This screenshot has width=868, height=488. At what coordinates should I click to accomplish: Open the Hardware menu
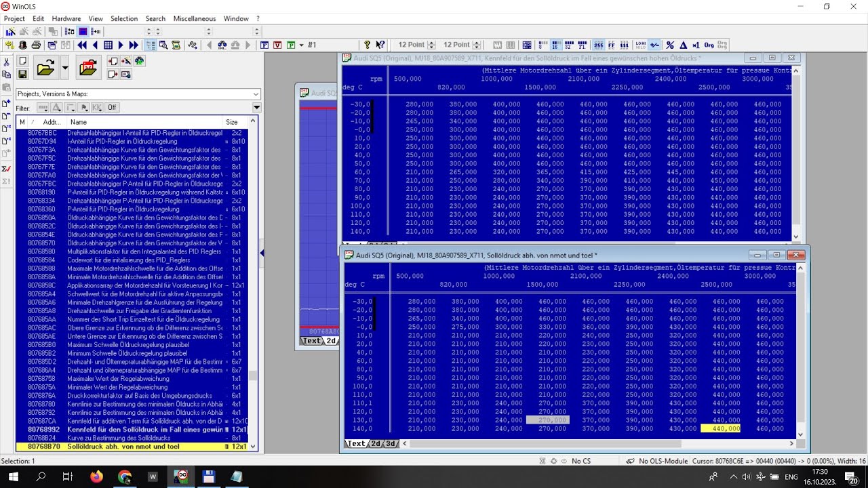66,18
